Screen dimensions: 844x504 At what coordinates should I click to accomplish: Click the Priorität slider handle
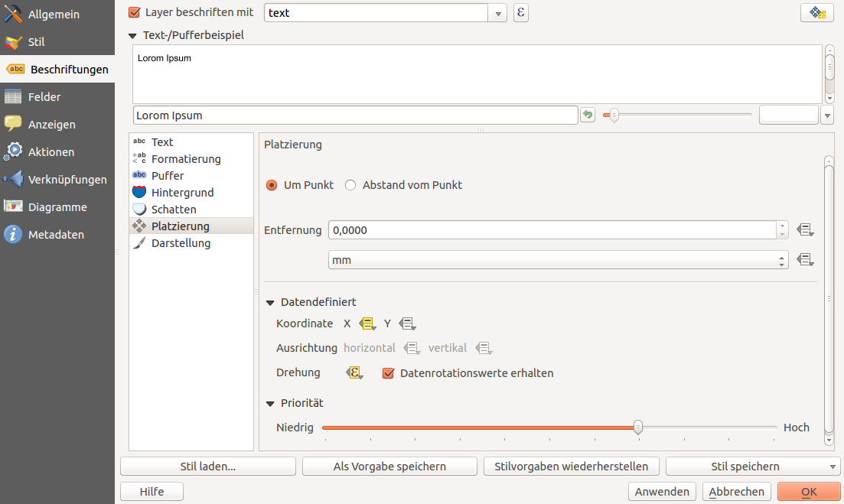coord(637,428)
